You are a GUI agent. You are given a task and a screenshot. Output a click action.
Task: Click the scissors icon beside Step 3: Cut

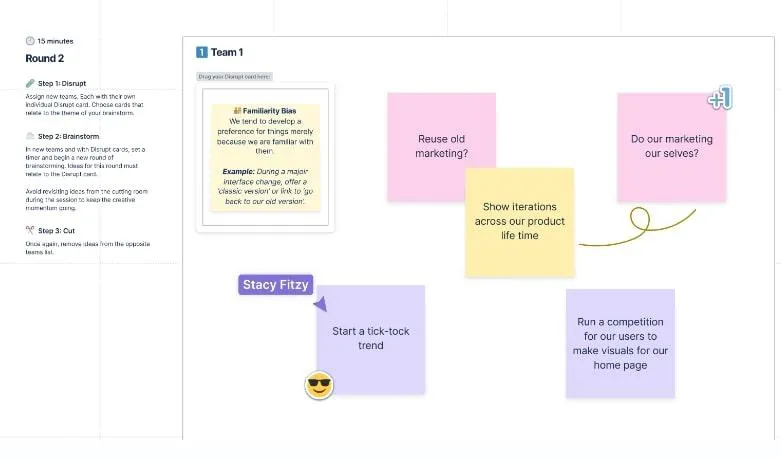click(30, 230)
